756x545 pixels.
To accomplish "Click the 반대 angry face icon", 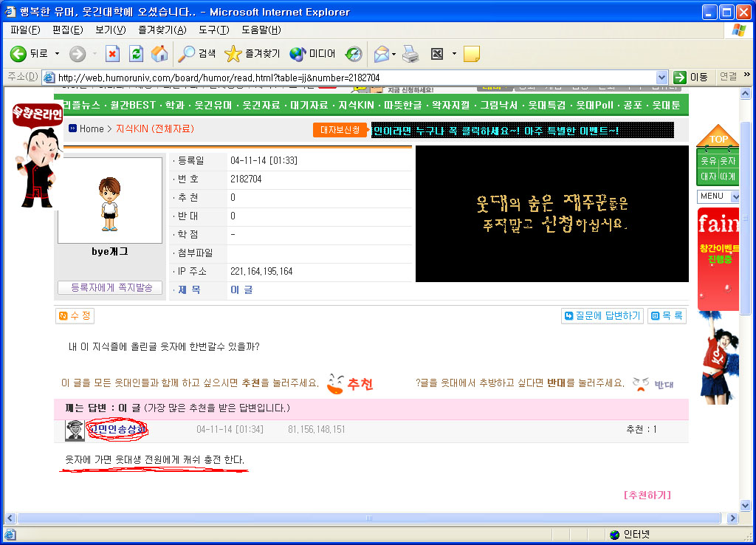I will (x=641, y=383).
